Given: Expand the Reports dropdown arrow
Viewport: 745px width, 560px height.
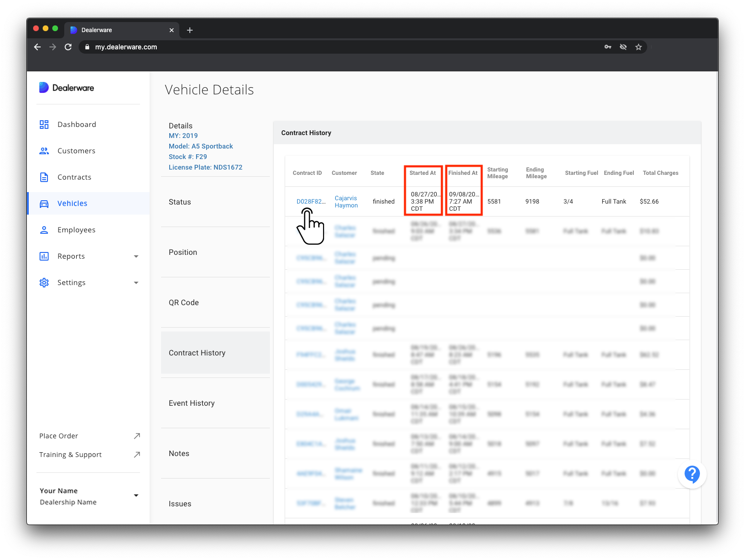Looking at the screenshot, I should (136, 257).
